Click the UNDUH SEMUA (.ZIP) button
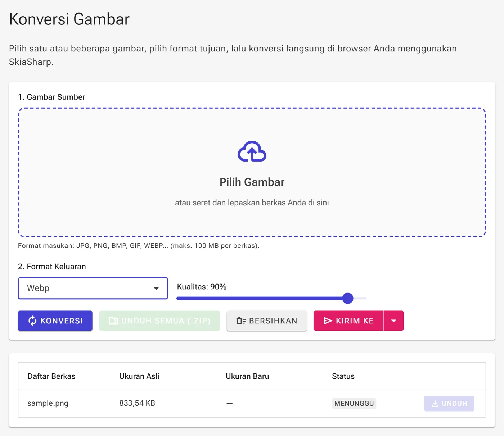This screenshot has width=504, height=436. click(x=159, y=321)
